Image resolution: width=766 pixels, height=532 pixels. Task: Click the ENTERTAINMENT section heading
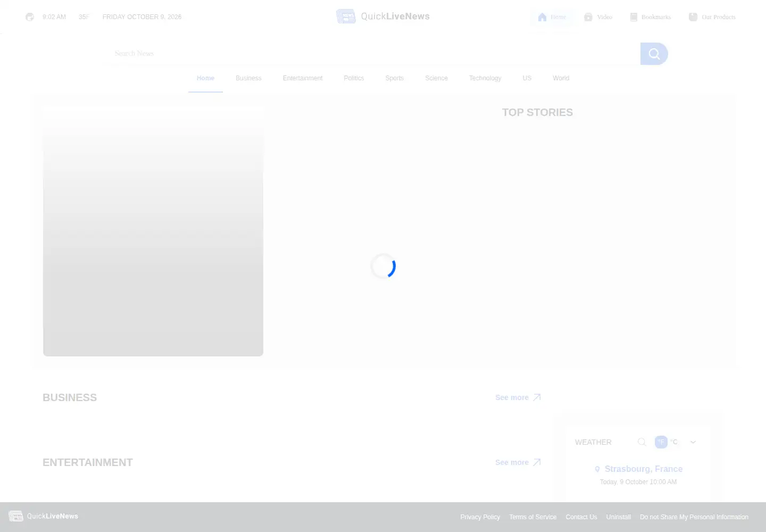click(88, 462)
